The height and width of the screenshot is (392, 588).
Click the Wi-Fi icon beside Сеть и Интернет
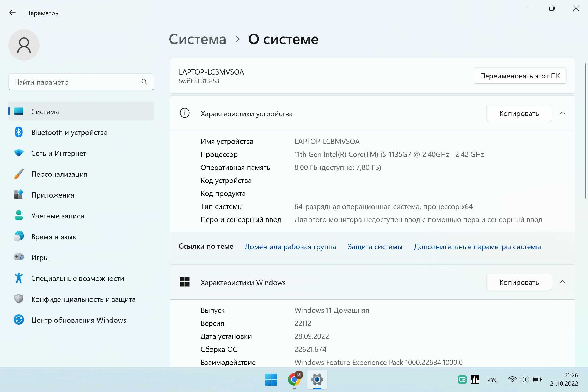point(19,153)
